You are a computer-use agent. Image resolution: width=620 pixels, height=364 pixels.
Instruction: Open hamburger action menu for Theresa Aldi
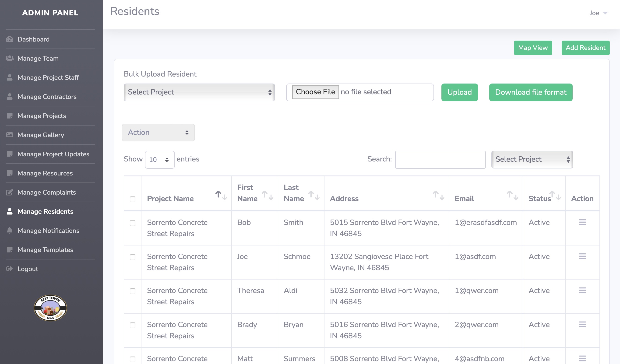tap(582, 290)
